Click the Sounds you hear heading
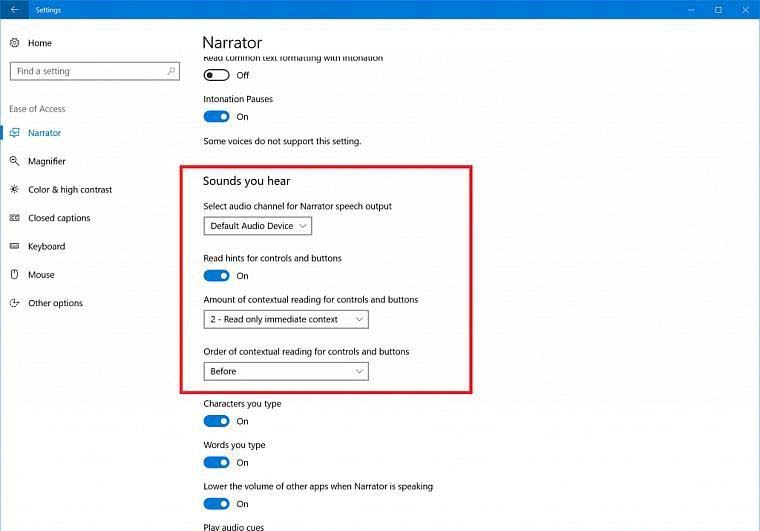Image resolution: width=760 pixels, height=531 pixels. 246,181
